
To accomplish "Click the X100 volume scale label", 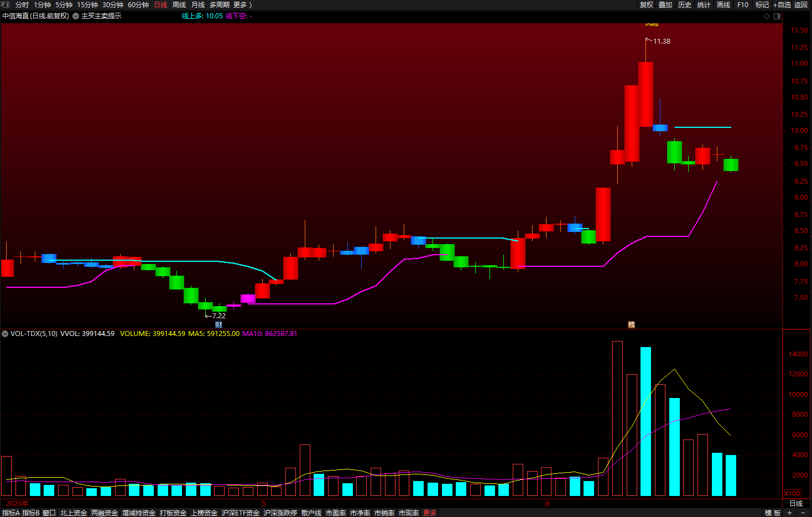I will 793,494.
